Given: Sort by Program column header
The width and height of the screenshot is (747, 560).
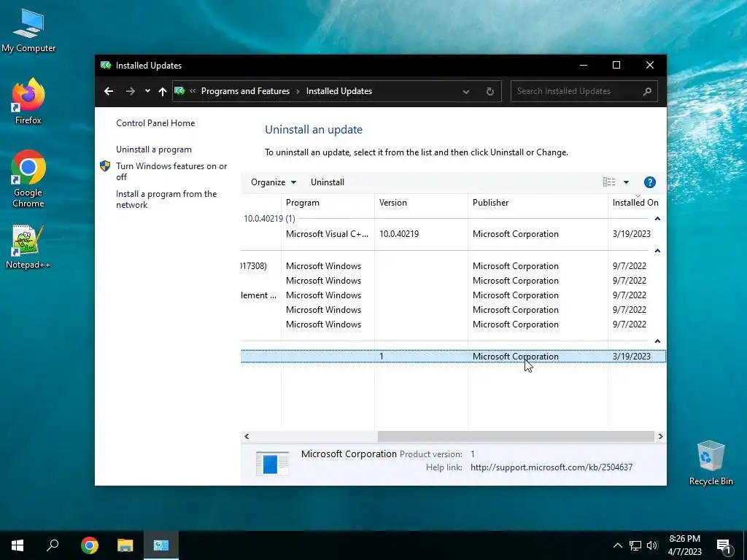Looking at the screenshot, I should tap(328, 203).
